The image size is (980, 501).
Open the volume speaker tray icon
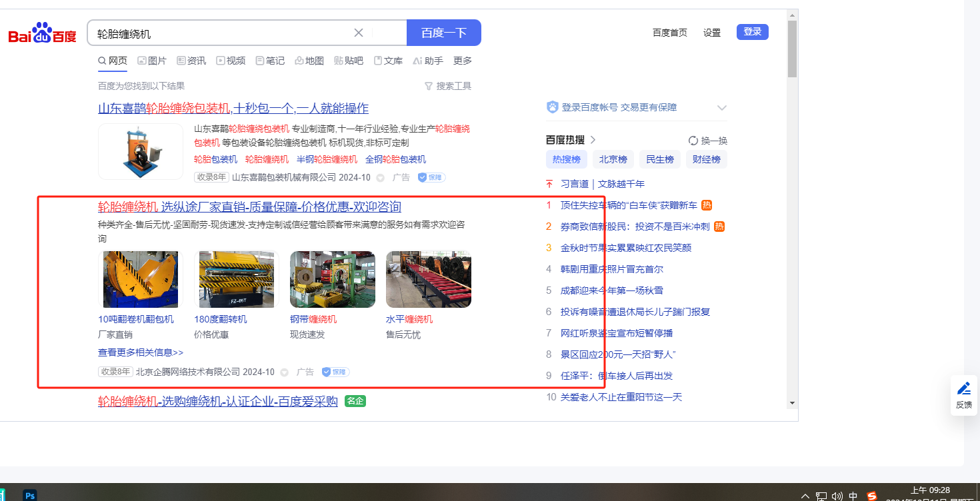[837, 496]
